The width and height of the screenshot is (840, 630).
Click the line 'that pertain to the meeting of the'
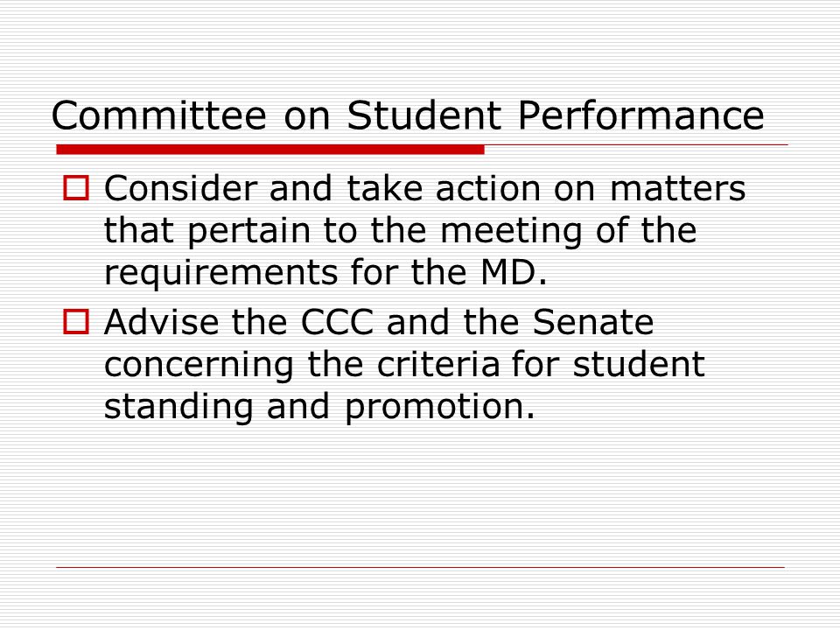tap(400, 231)
